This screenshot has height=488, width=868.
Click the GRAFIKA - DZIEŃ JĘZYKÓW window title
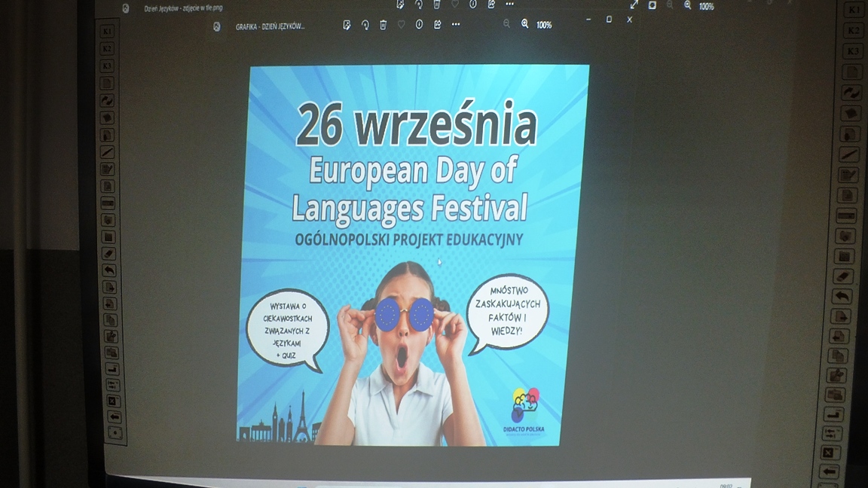[270, 26]
